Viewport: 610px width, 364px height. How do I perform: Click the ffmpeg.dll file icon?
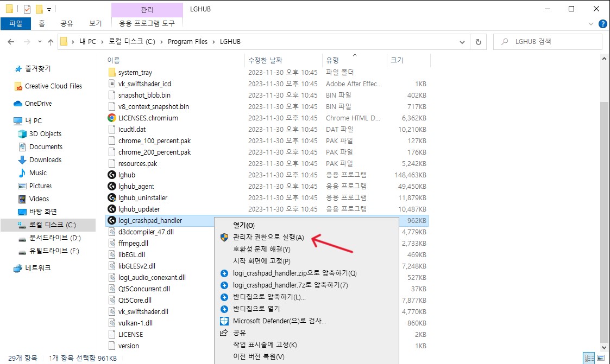click(112, 243)
